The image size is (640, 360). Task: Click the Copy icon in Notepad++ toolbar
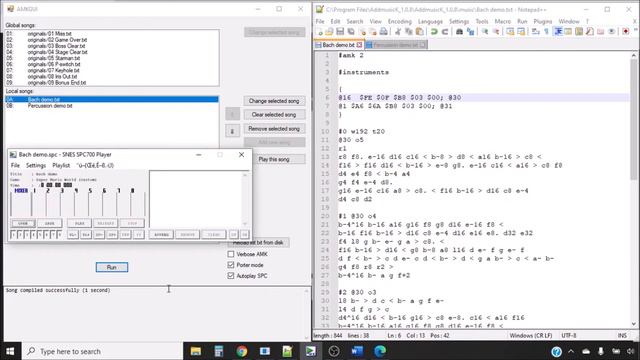click(409, 32)
